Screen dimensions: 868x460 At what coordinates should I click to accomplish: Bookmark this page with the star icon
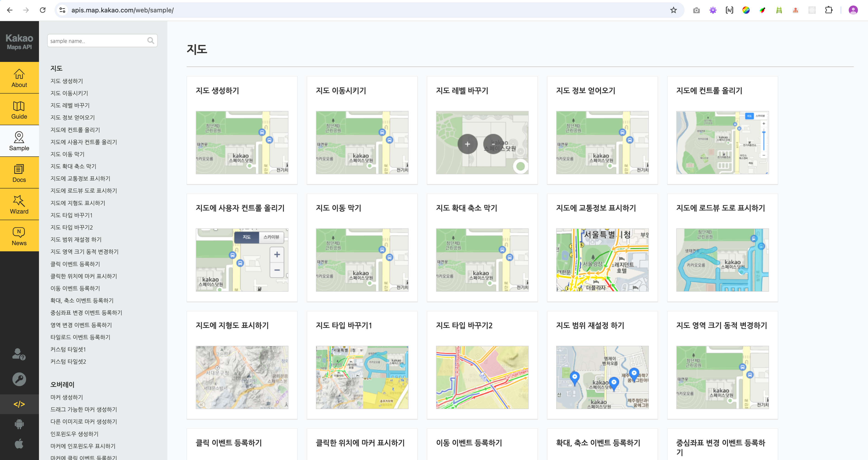(x=673, y=10)
